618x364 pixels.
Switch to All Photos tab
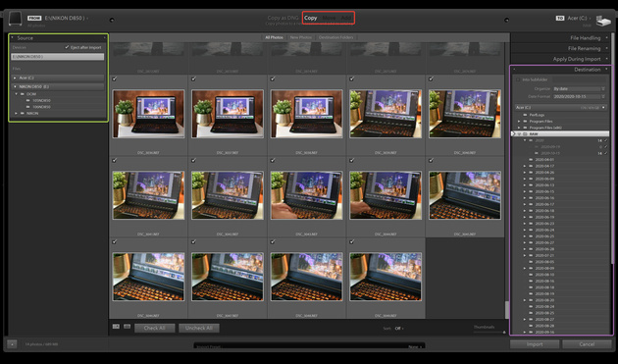coord(274,37)
